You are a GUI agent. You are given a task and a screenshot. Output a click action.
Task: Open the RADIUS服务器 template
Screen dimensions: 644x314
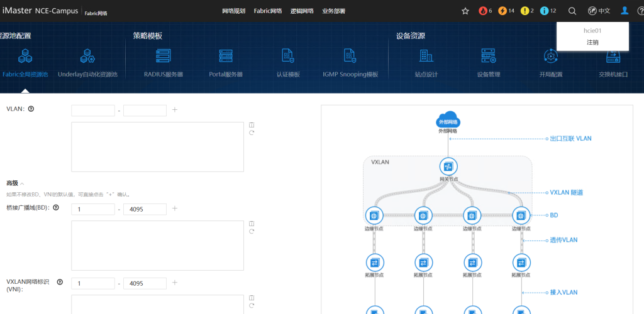point(164,57)
